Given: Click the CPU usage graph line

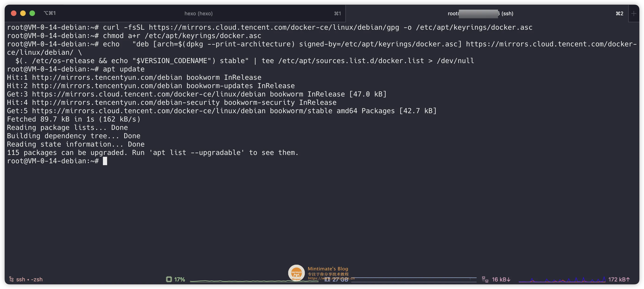Looking at the screenshot, I should pyautogui.click(x=254, y=281).
